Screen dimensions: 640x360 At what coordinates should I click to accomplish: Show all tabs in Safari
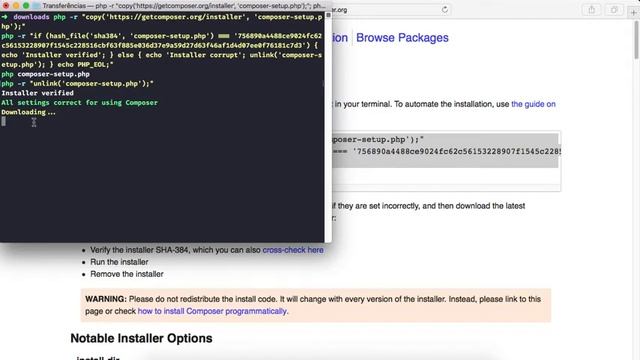pyautogui.click(x=614, y=10)
